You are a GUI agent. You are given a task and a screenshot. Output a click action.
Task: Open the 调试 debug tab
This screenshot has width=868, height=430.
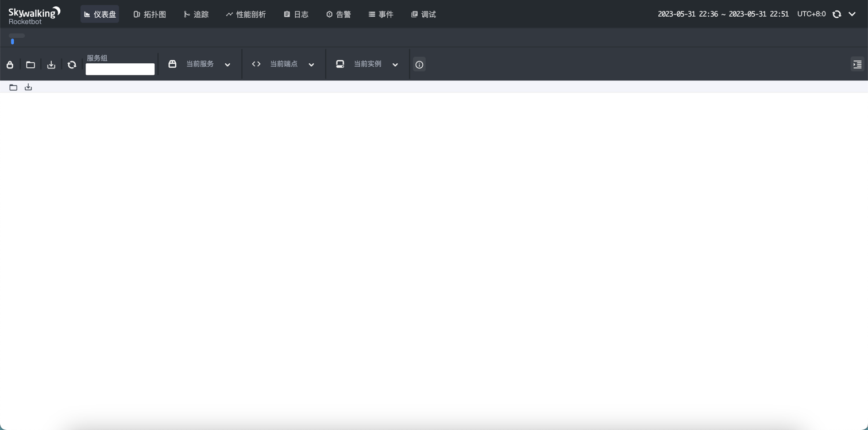424,14
